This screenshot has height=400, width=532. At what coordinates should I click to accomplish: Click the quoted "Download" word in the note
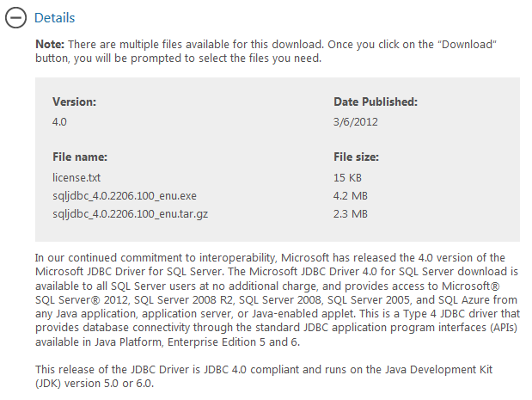point(468,45)
